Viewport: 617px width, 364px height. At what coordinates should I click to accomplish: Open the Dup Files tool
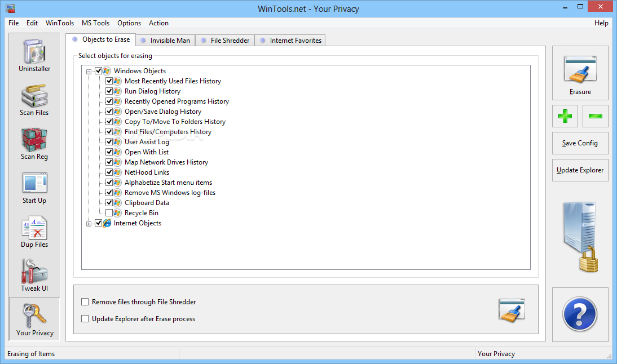click(34, 232)
